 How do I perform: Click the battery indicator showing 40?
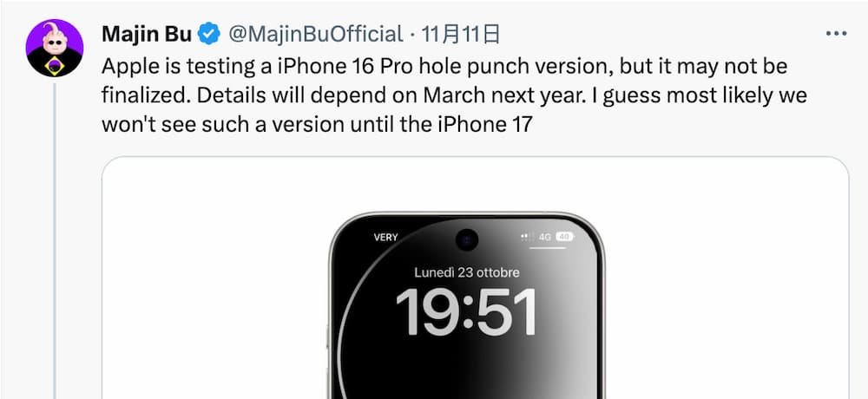(564, 237)
